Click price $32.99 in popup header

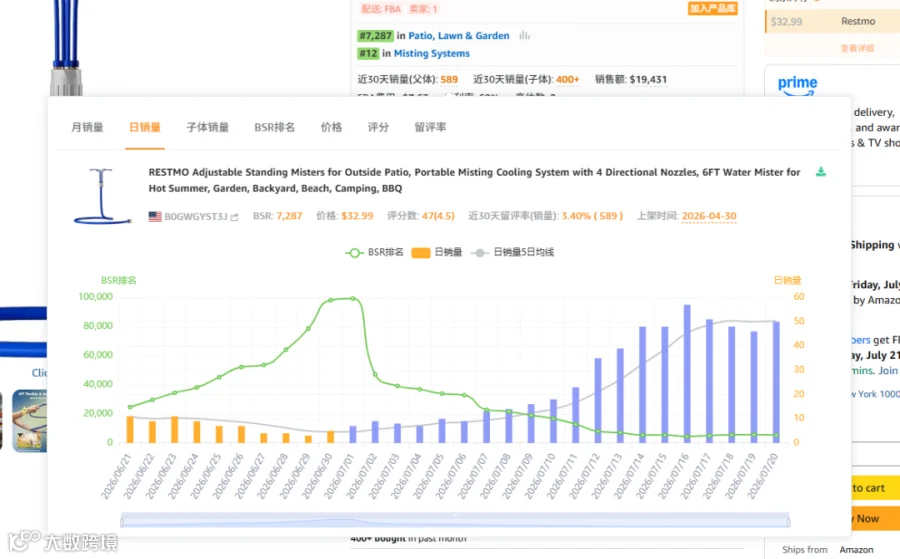357,216
